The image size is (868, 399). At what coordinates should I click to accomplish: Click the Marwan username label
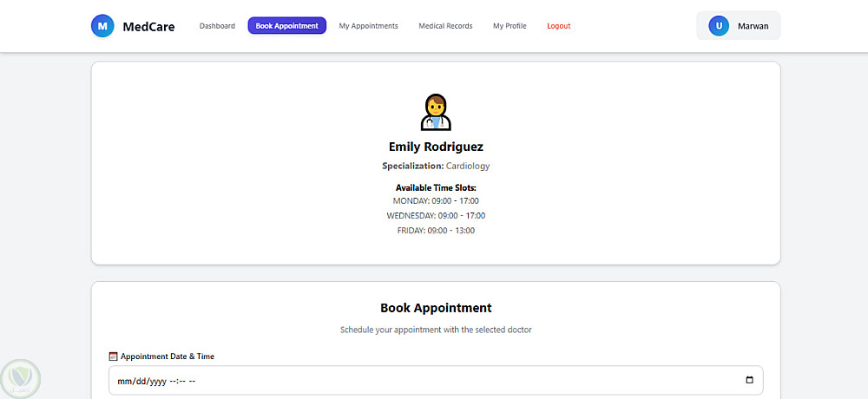[753, 26]
